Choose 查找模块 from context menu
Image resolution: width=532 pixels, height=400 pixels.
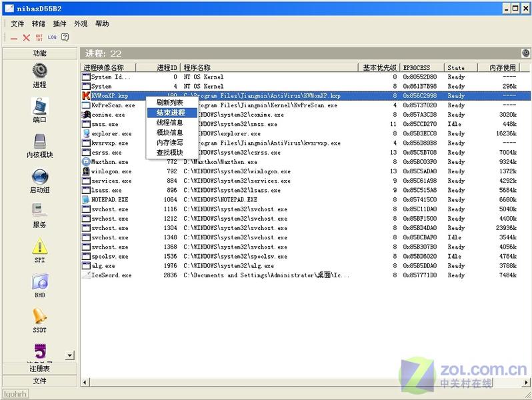pos(172,153)
